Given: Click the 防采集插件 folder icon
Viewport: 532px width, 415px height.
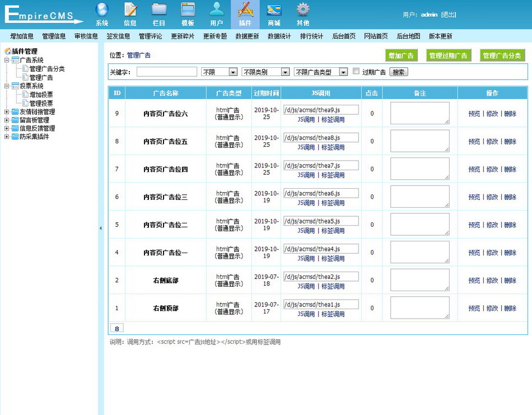Looking at the screenshot, I should click(15, 137).
